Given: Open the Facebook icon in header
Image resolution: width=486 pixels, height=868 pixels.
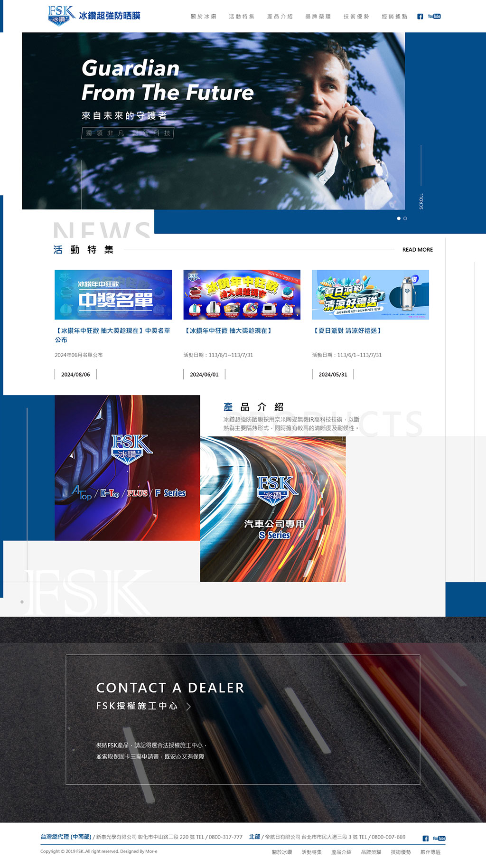Looking at the screenshot, I should click(x=420, y=17).
